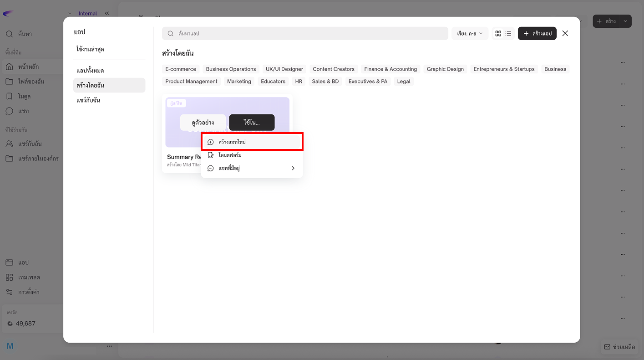Click the สร้างแอป button

(x=537, y=33)
